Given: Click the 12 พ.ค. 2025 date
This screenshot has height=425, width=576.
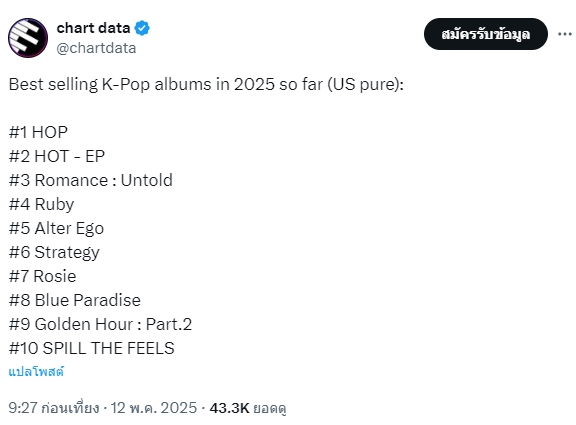Looking at the screenshot, I should (154, 408).
